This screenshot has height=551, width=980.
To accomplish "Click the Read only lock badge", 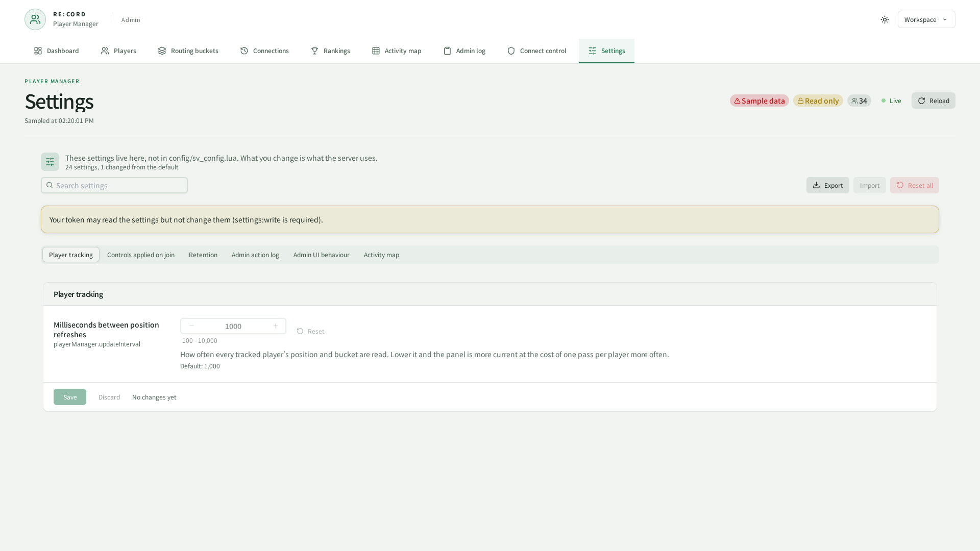I will click(818, 101).
